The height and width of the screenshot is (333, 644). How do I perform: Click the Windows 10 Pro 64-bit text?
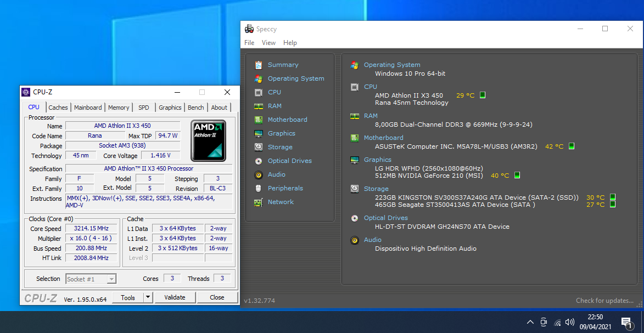[410, 74]
